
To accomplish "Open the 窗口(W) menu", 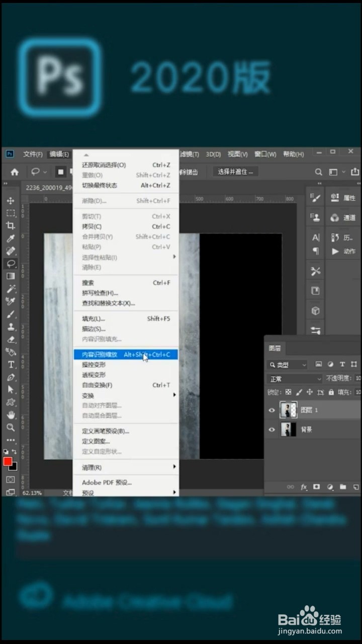I will click(x=265, y=154).
